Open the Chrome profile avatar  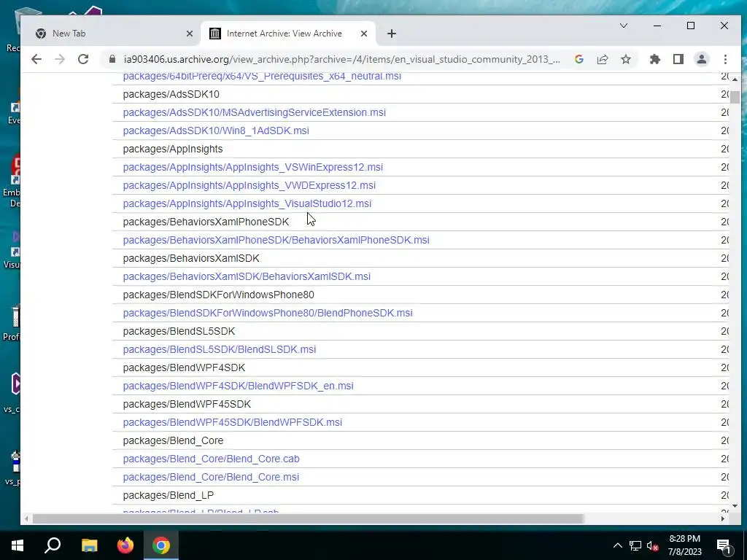702,59
